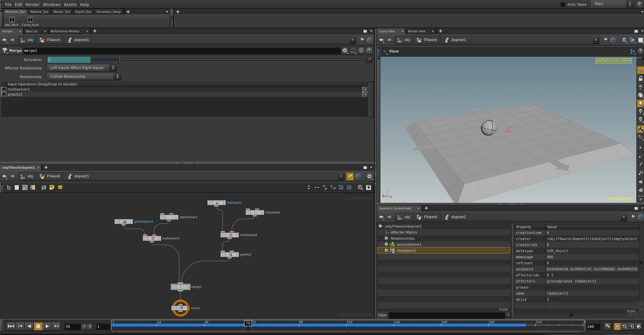Click the persp1 camera label in viewport
Screen dimensions: 644x335
click(x=603, y=60)
